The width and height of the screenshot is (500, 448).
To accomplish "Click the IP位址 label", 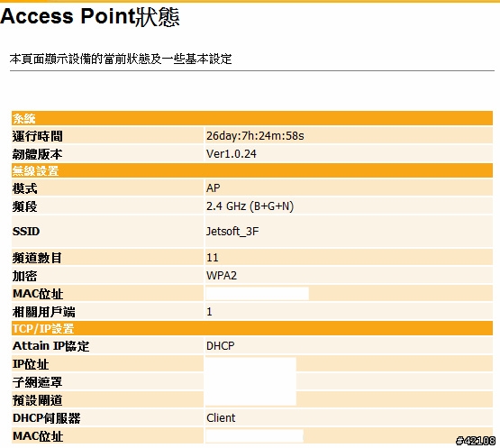I will click(31, 364).
